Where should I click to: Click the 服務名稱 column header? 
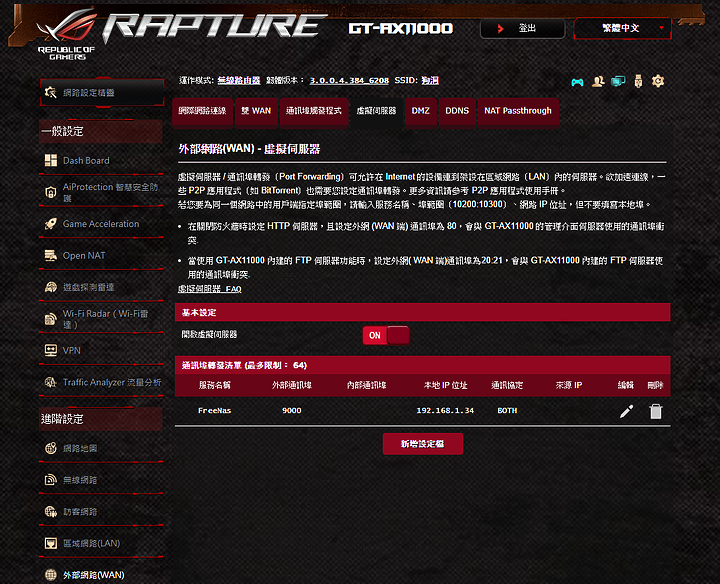214,385
